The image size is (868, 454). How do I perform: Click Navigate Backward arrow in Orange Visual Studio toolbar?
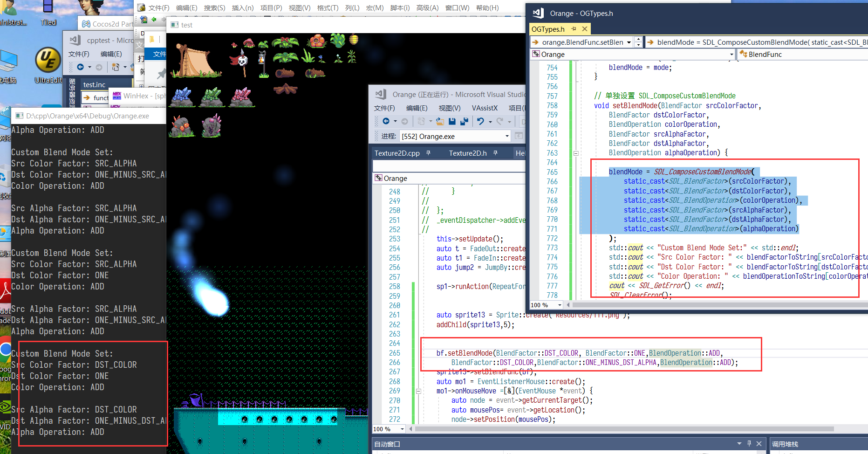386,121
